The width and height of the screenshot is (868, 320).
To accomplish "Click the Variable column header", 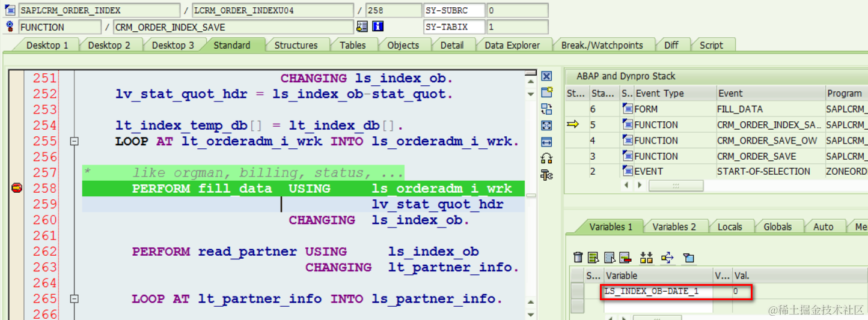I will pyautogui.click(x=658, y=276).
